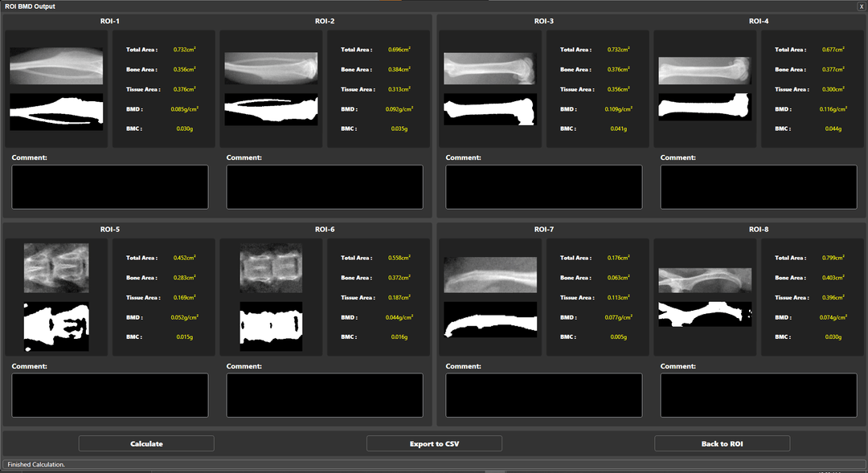This screenshot has height=473, width=868.
Task: Click the ROI-1 heading
Action: pos(109,21)
